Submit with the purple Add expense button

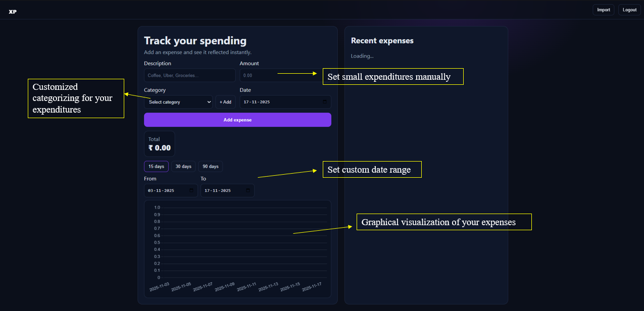[237, 120]
